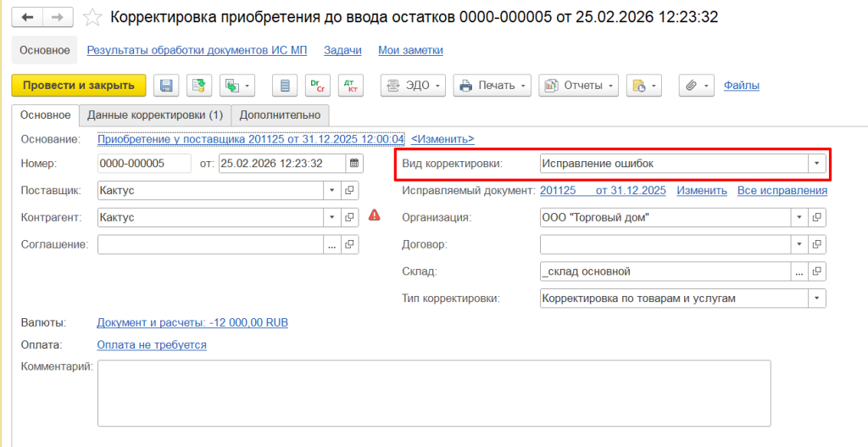Screen dimensions: 868x447
Task: Click the document movements list icon
Action: tap(285, 86)
